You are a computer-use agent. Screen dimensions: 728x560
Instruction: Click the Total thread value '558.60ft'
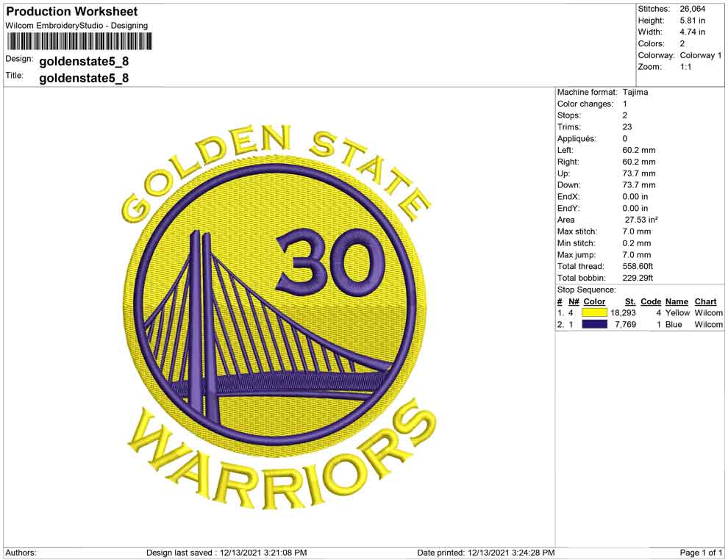(x=638, y=266)
